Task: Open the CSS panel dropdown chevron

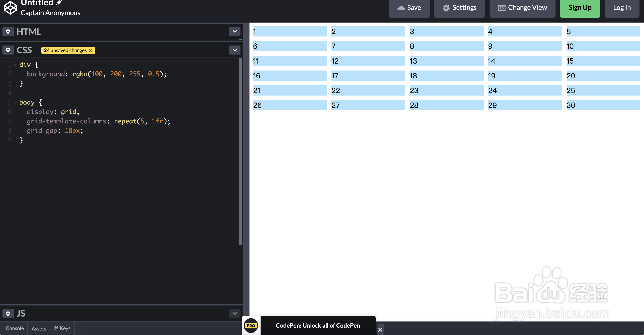Action: (x=235, y=50)
